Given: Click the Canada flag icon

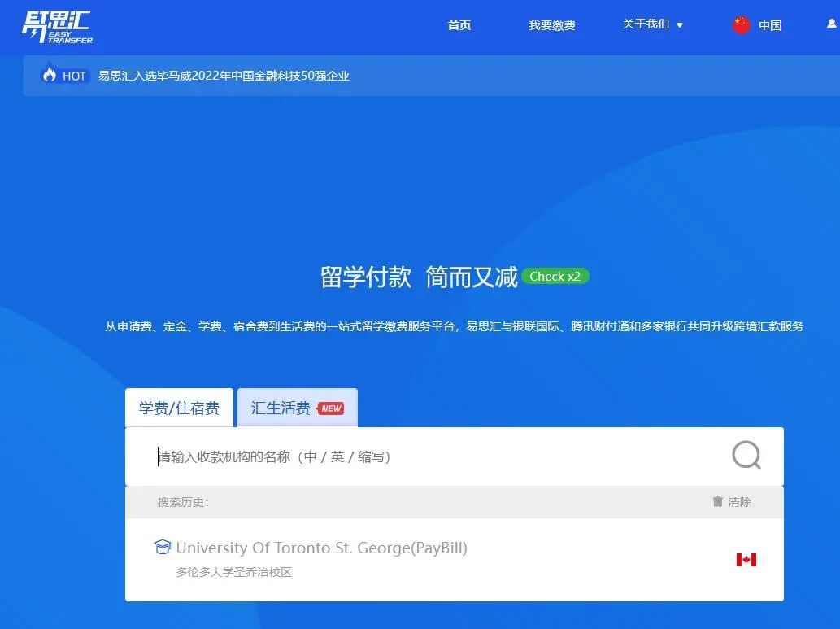Looking at the screenshot, I should (x=746, y=560).
